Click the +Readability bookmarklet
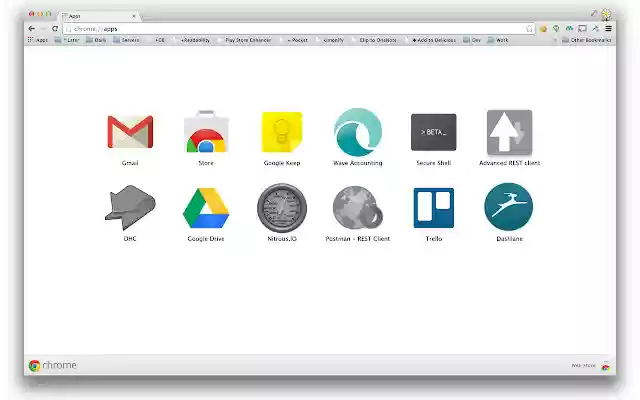Screen dimensions: 640x400 click(191, 40)
